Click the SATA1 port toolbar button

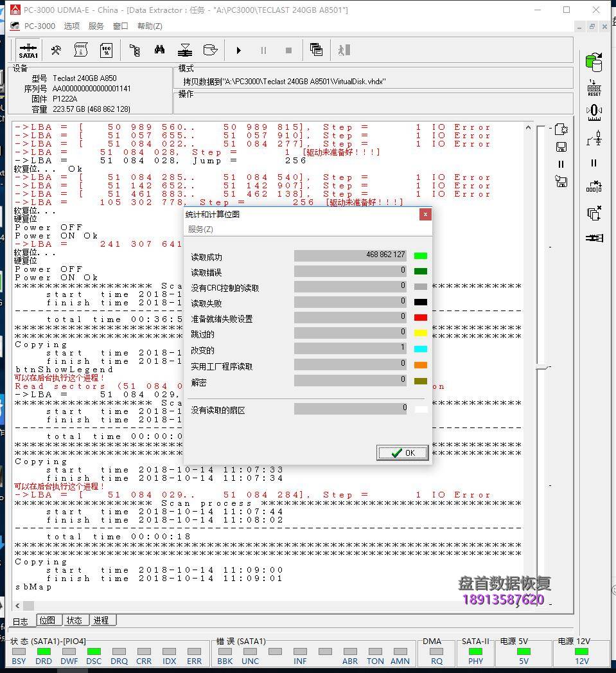(28, 50)
